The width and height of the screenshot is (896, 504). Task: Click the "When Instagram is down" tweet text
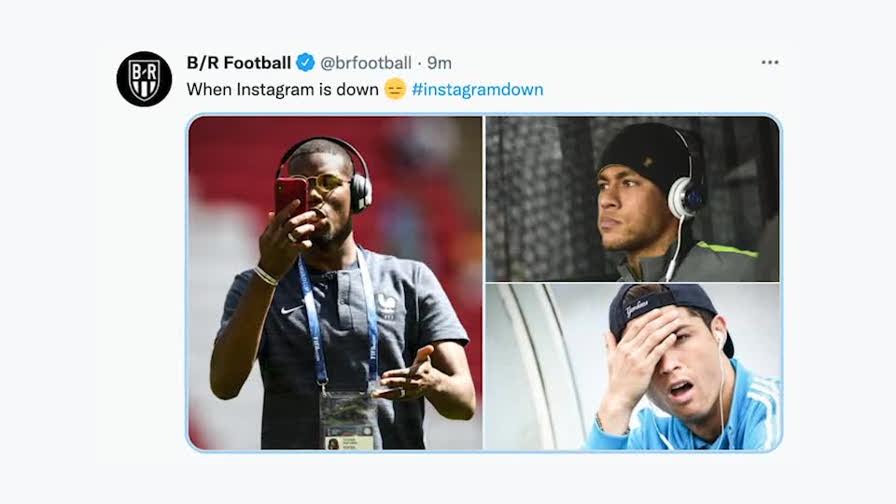click(x=282, y=89)
